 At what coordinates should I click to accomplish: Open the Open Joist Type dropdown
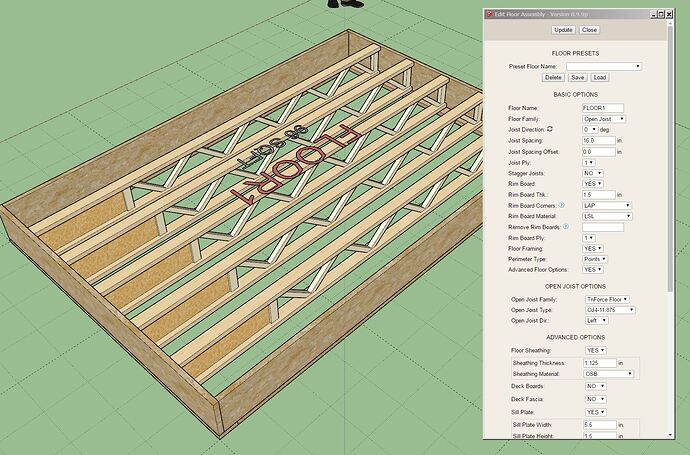pyautogui.click(x=610, y=310)
